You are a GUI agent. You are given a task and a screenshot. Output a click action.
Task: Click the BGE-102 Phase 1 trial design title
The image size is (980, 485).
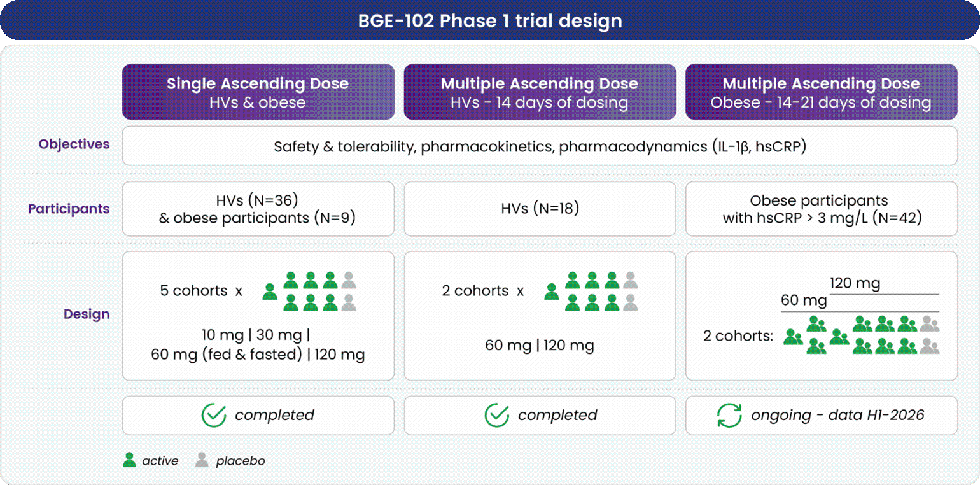point(490,21)
